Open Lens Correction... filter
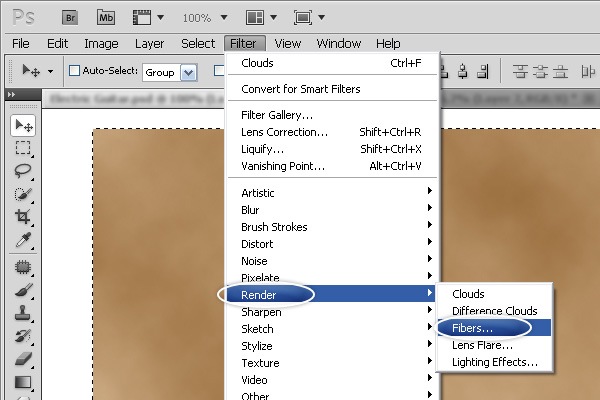600x400 pixels. pos(333,132)
